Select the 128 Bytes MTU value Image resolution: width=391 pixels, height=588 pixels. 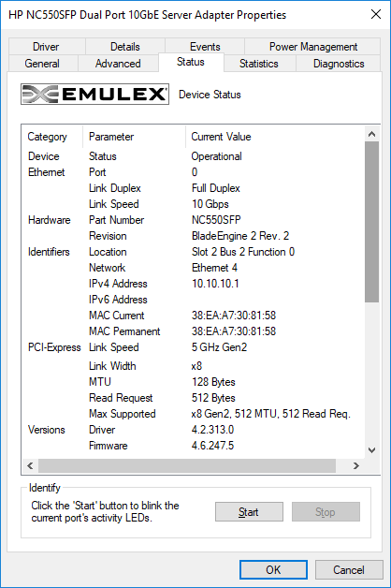(213, 382)
